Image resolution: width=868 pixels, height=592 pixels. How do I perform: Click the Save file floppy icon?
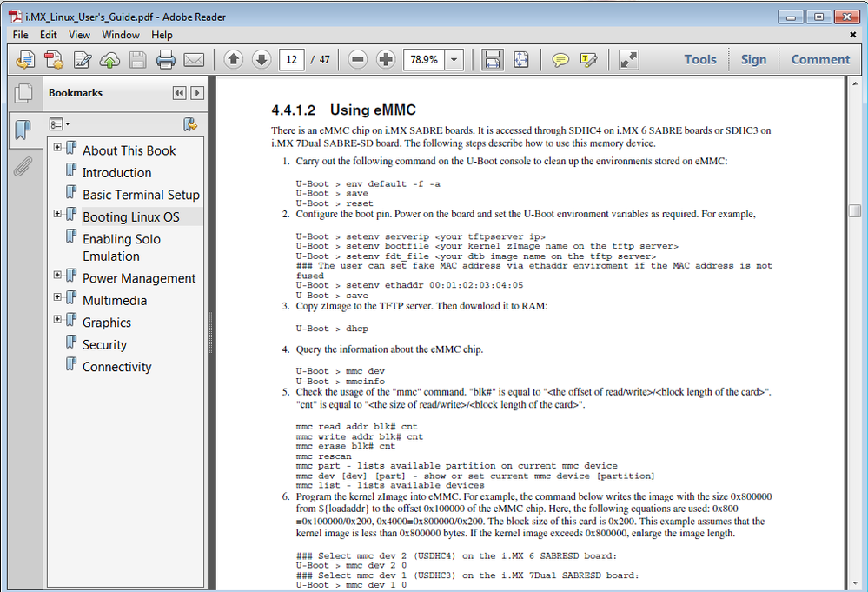(138, 59)
